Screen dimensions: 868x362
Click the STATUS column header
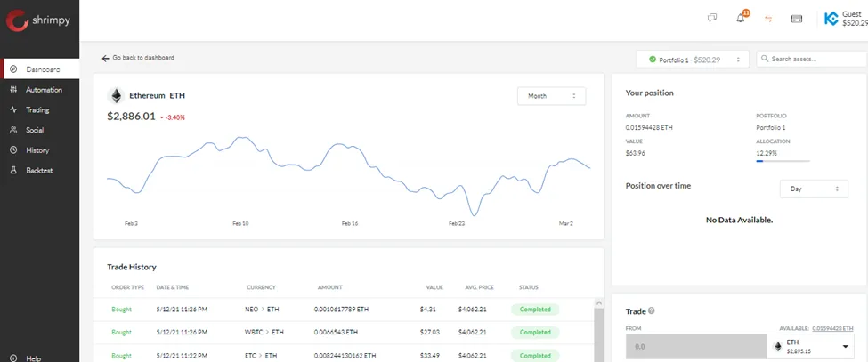528,287
